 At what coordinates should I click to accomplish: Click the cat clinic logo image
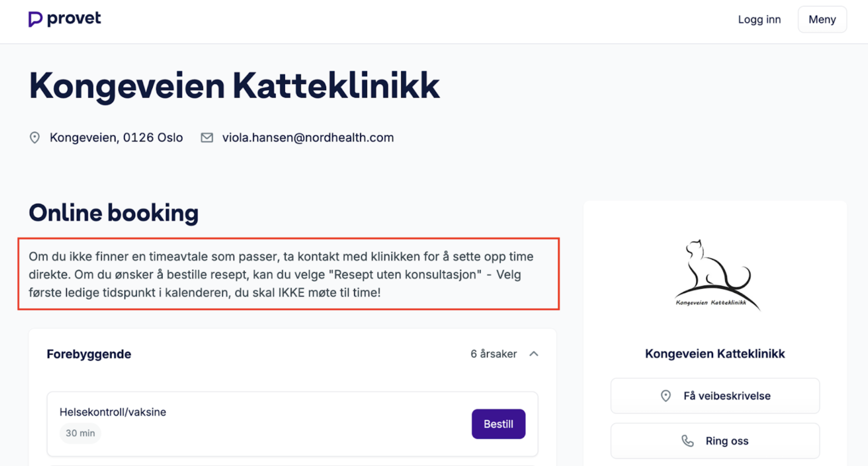coord(715,274)
